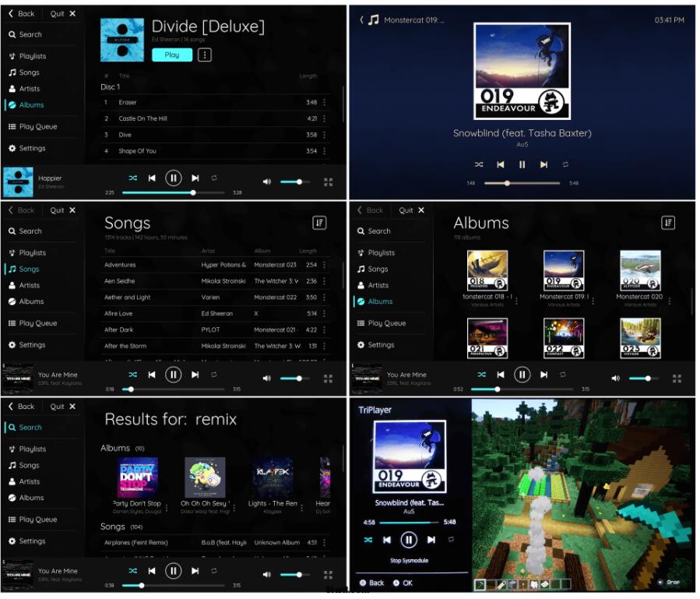Toggle repeat on the full-screen Snowblind player

[x=565, y=165]
